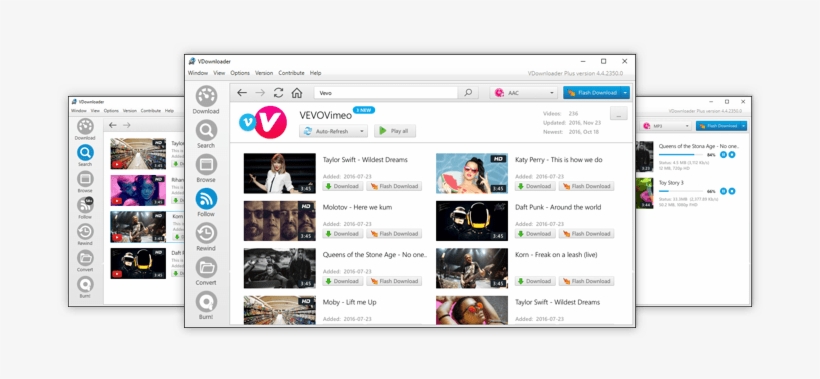Pause the Queens of the Stona Age download
This screenshot has width=820, height=379.
[723, 155]
